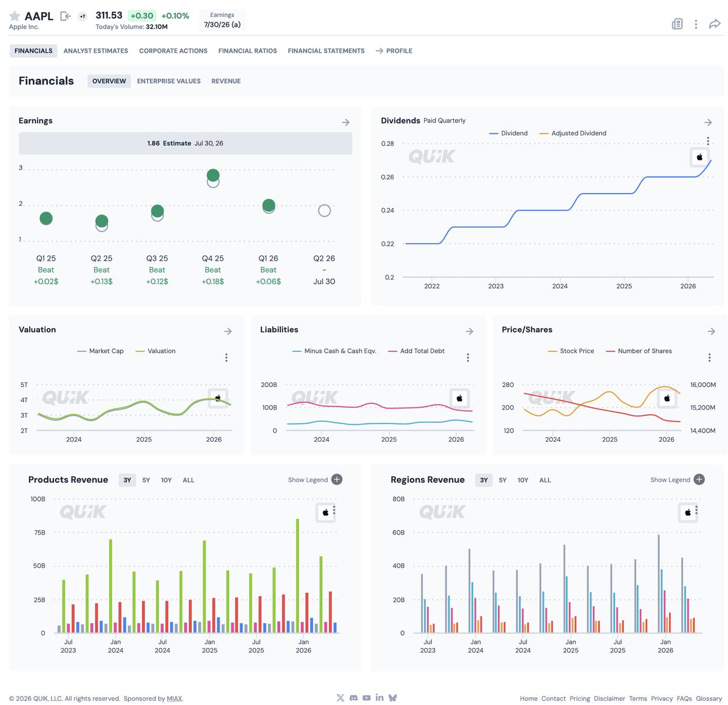Switch to the Financials tab
The image size is (728, 705).
tap(33, 51)
